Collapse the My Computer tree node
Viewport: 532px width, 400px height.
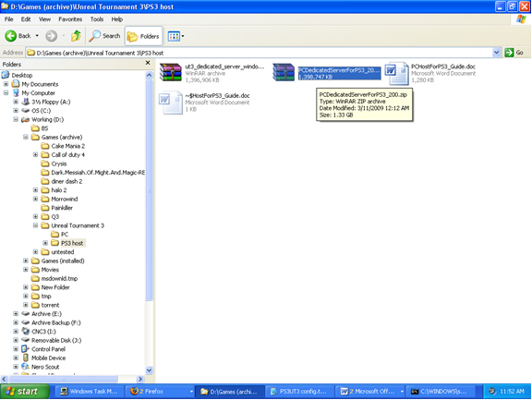[x=6, y=93]
